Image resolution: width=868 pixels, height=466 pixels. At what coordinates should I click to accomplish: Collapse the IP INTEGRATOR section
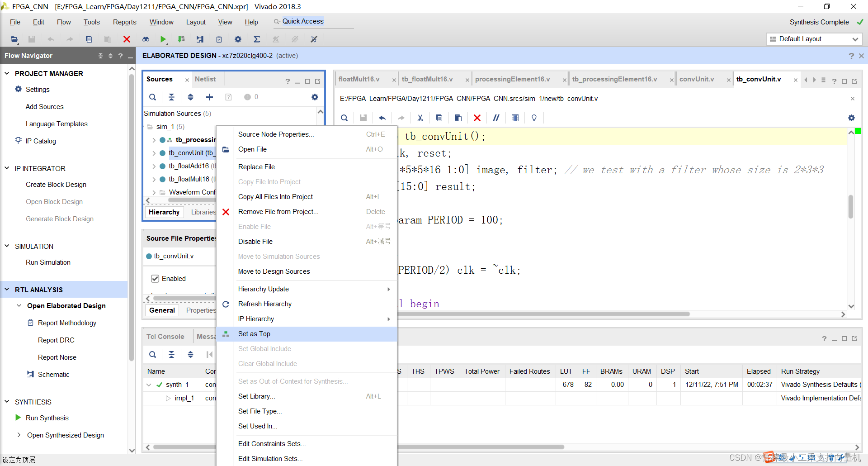pyautogui.click(x=7, y=168)
